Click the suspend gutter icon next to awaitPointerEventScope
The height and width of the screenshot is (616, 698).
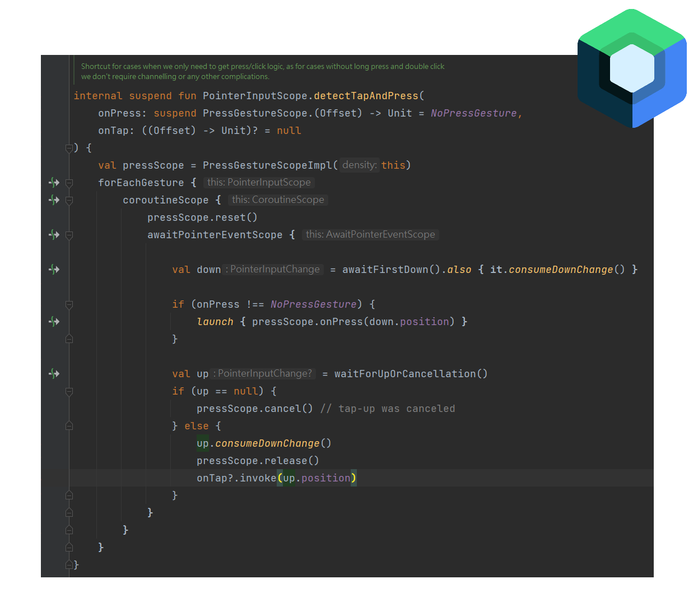point(54,235)
